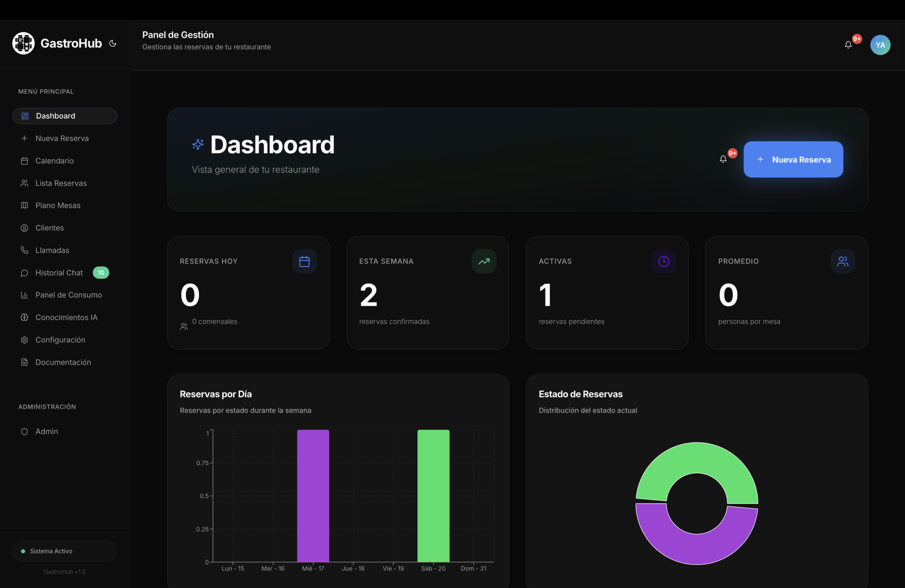Click the bell icon beside Nueva Reserva button
This screenshot has height=588, width=905.
723,159
